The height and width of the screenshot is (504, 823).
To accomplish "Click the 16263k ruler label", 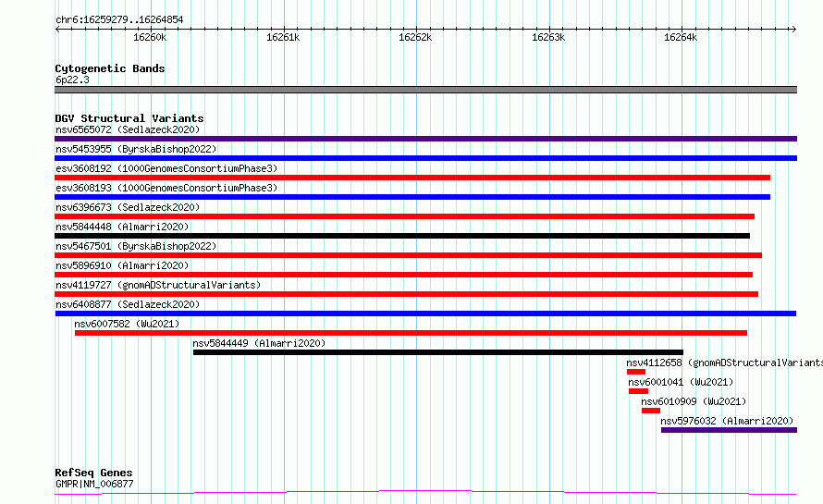I will (548, 37).
